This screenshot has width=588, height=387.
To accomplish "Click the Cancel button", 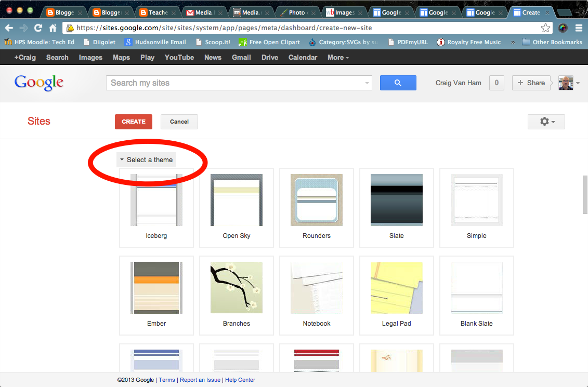I will coord(179,122).
